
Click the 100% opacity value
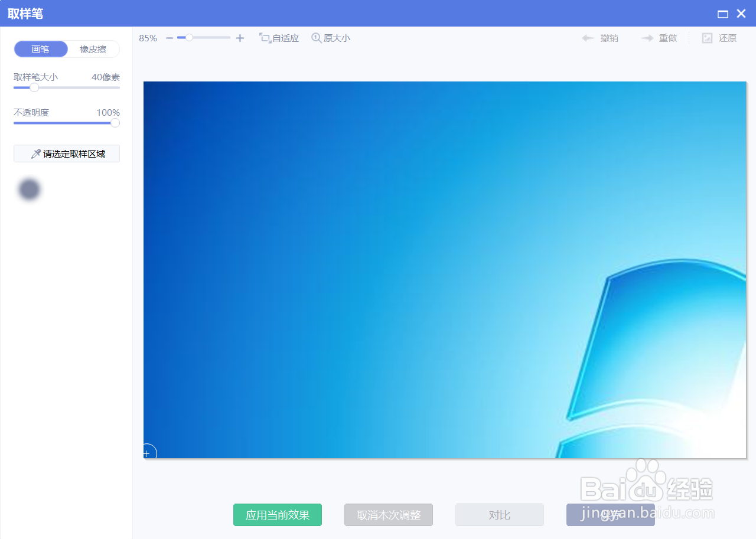click(x=108, y=113)
